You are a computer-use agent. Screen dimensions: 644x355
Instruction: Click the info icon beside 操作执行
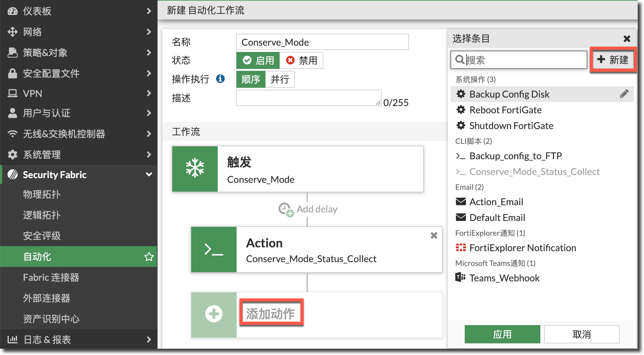(x=220, y=79)
